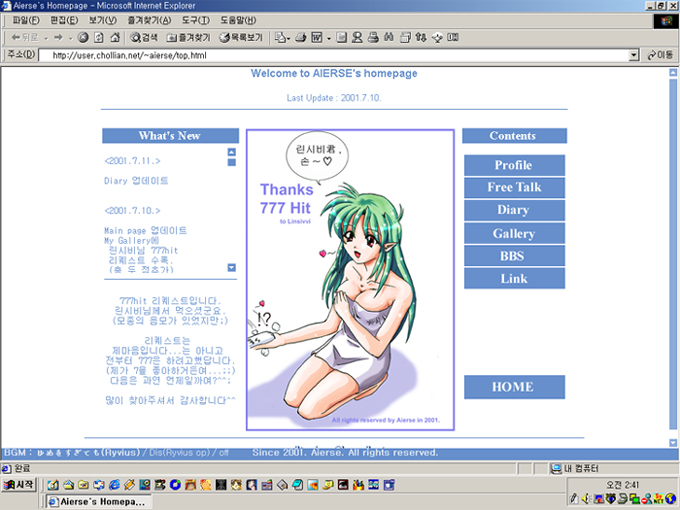Click the 'Welcome to AIERSE's homepage' heading
This screenshot has width=680, height=510.
[334, 73]
